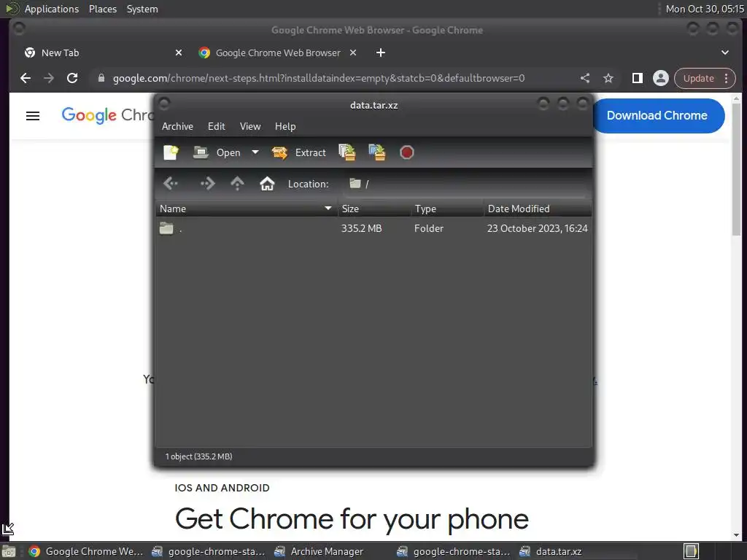Click the Chrome address bar URL
Viewport: 747px width, 560px height.
(319, 78)
